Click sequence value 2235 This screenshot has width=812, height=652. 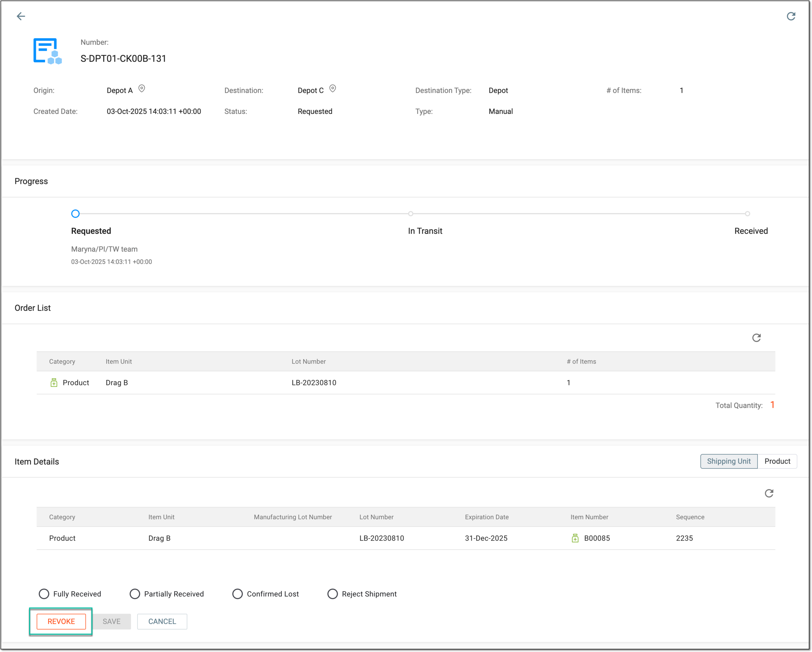pyautogui.click(x=684, y=538)
